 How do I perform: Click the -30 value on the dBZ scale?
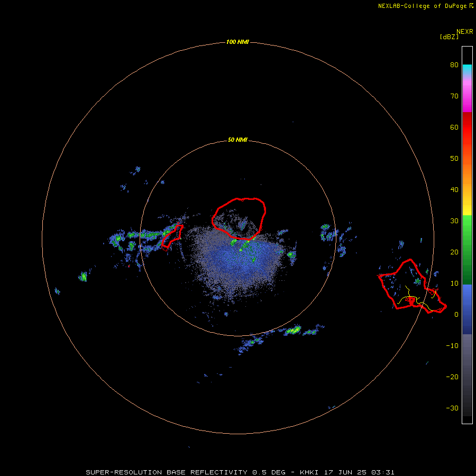(x=452, y=408)
